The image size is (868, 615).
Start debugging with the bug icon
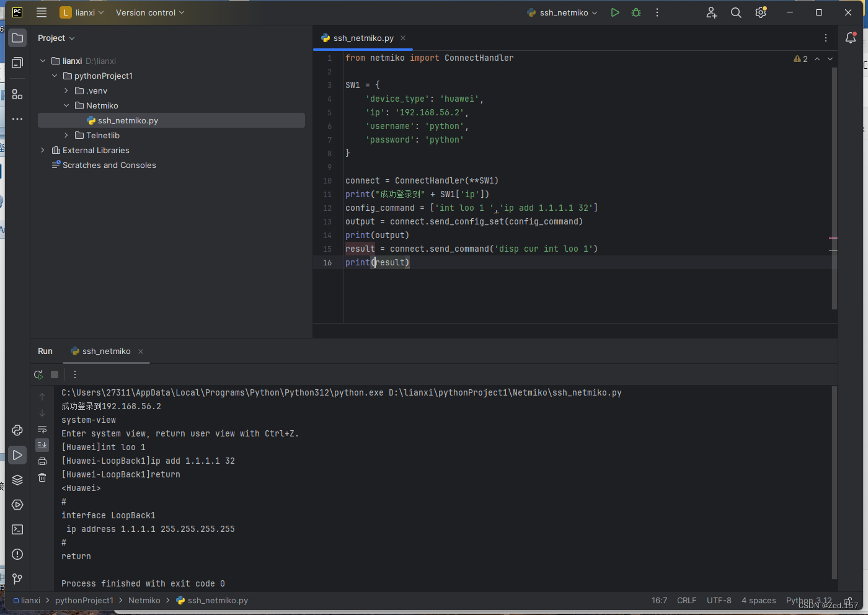coord(635,12)
